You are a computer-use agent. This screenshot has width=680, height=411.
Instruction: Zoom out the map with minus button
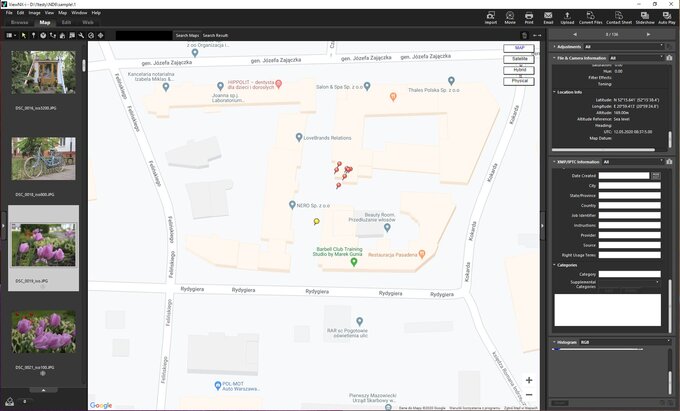(x=529, y=395)
